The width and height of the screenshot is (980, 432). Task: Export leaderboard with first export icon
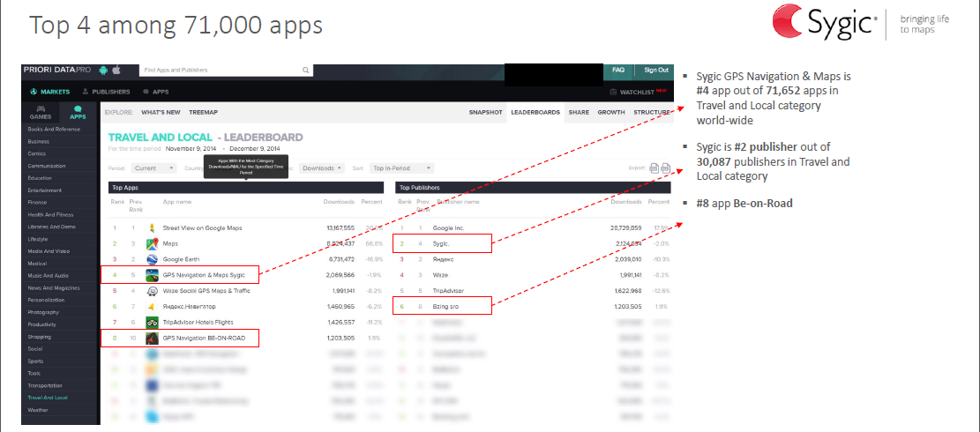click(655, 168)
